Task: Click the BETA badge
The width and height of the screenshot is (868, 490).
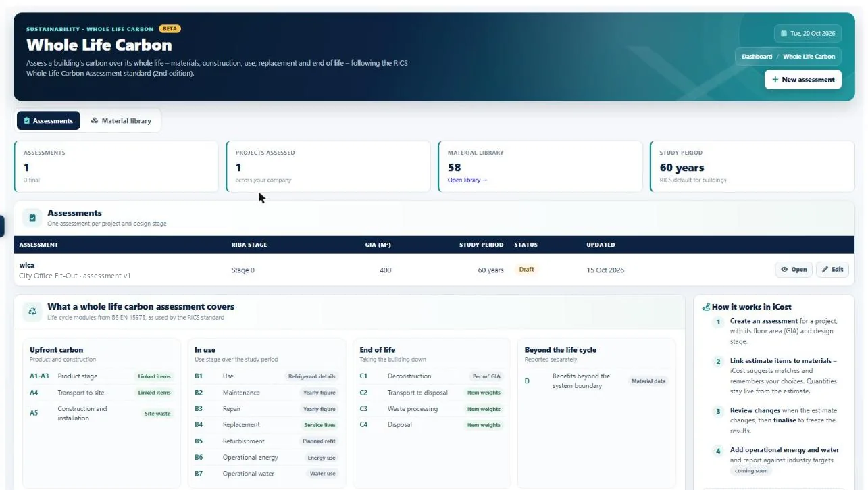Action: coord(170,29)
